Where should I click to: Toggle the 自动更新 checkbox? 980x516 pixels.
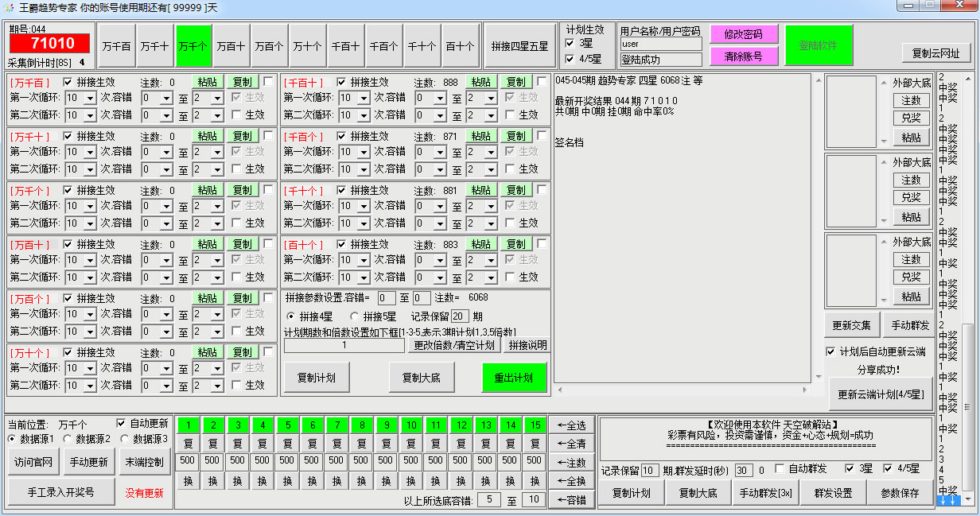point(122,423)
